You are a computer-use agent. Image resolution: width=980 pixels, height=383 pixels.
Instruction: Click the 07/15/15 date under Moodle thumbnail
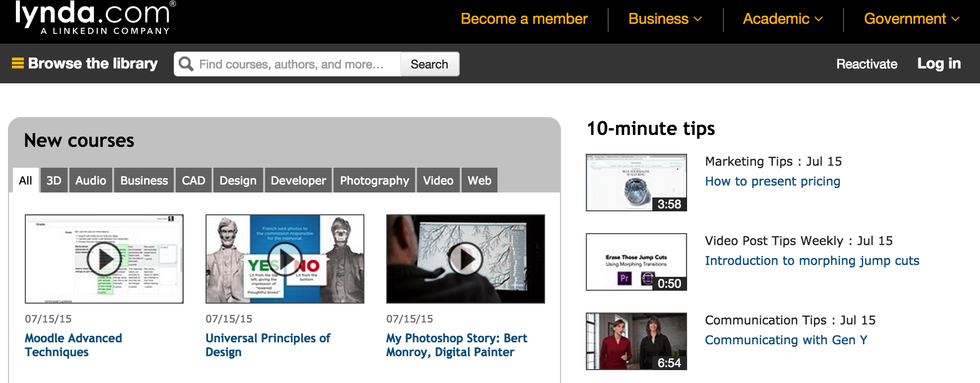tap(48, 319)
